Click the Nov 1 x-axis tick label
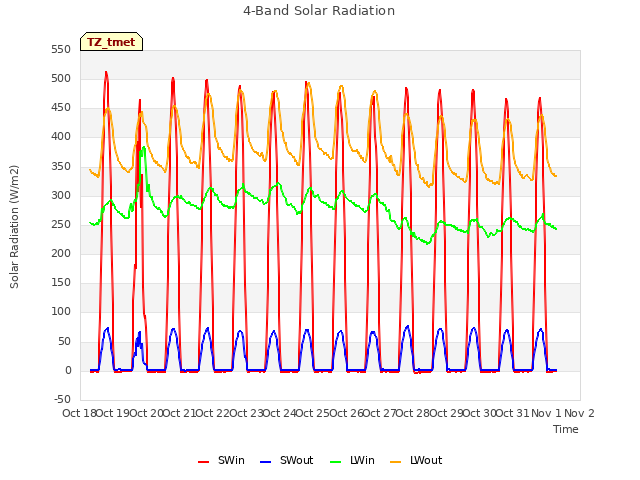 [x=546, y=413]
